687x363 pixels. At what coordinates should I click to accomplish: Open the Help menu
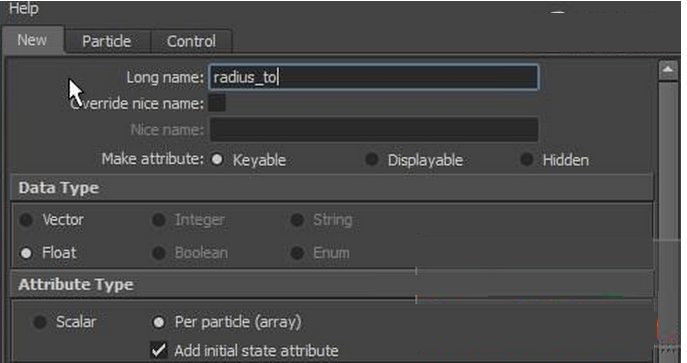point(24,8)
